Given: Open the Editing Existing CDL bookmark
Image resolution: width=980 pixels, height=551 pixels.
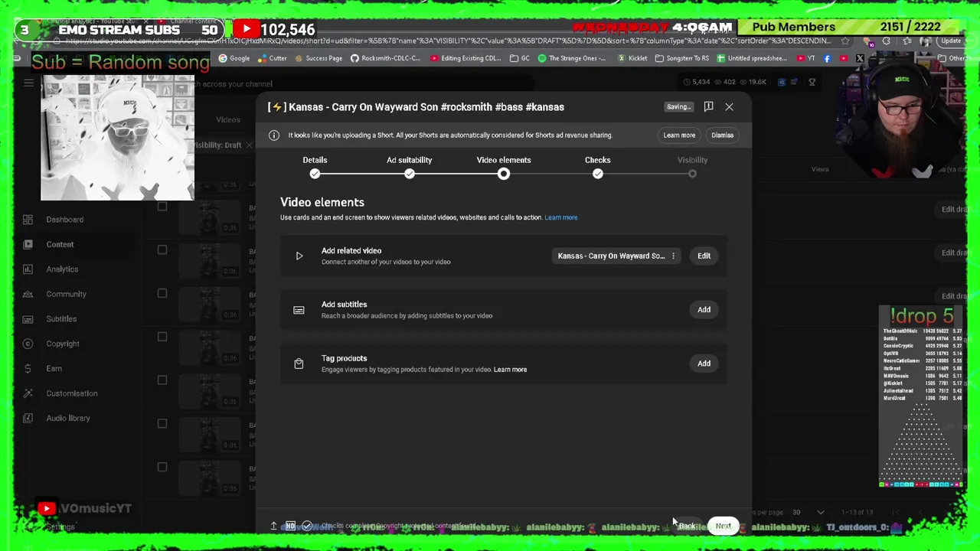Looking at the screenshot, I should coord(465,58).
